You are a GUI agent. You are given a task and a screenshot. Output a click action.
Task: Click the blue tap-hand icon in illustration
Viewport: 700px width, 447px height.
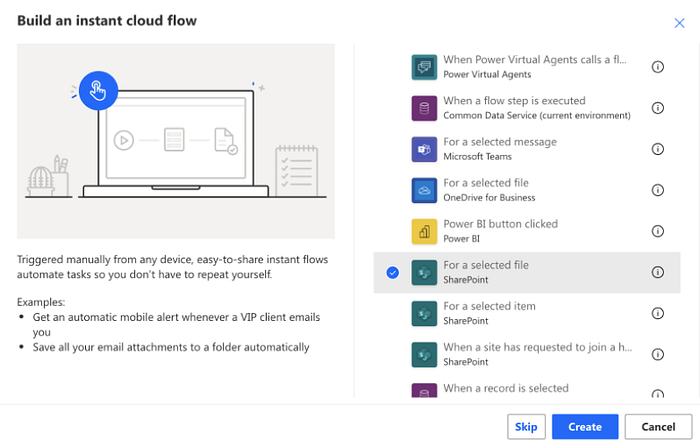(x=98, y=91)
